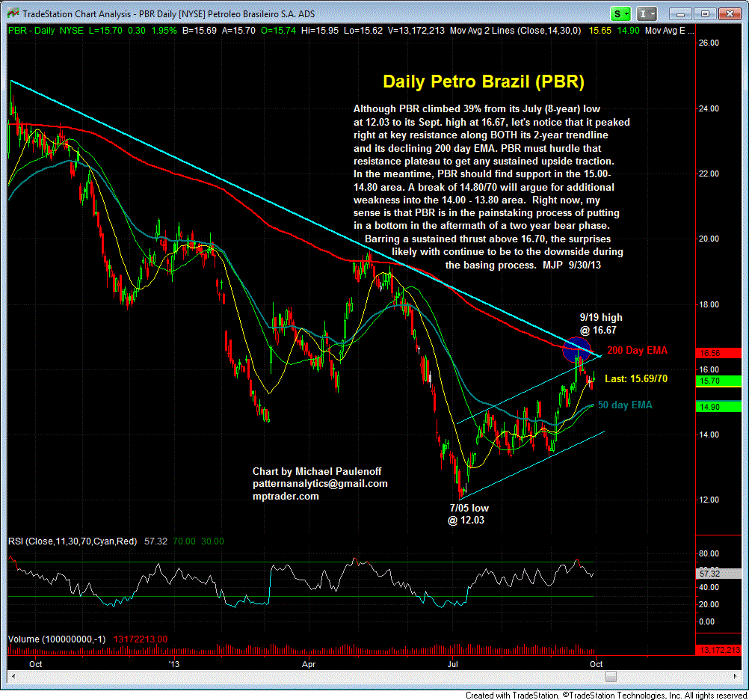Screen dimensions: 749x700
Task: Click the green '30.00' RSI oversold value
Action: tap(212, 541)
